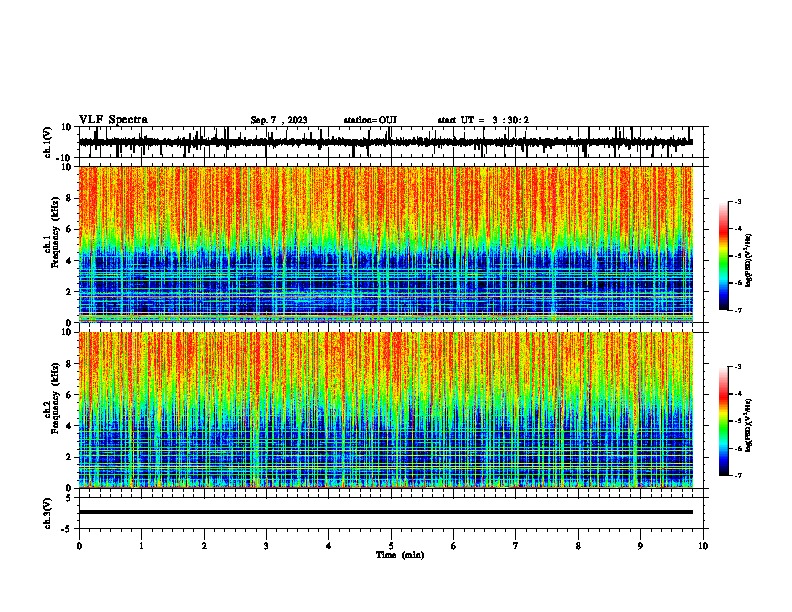Click the ch.1 voltage waveform trace
The height and width of the screenshot is (612, 792).
coord(386,142)
